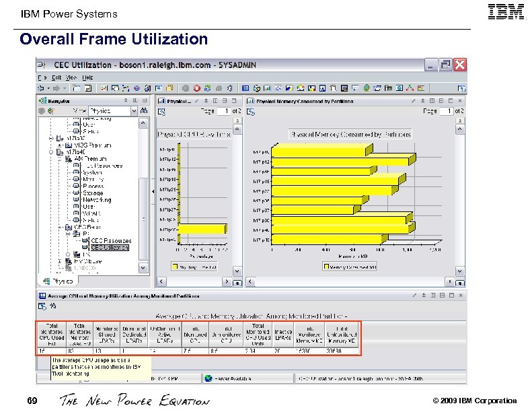Select the Browser globe toolbar icon
This screenshot has width=532, height=412.
pos(367,88)
